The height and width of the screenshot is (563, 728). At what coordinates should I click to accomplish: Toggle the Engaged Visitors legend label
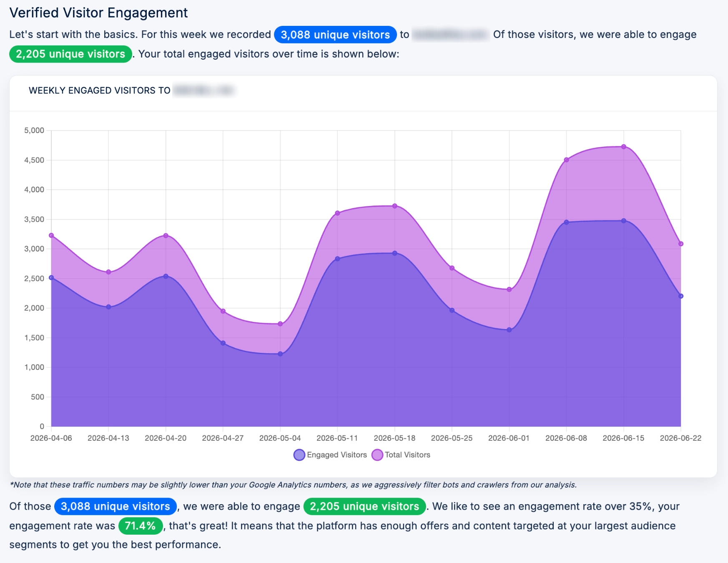click(337, 455)
